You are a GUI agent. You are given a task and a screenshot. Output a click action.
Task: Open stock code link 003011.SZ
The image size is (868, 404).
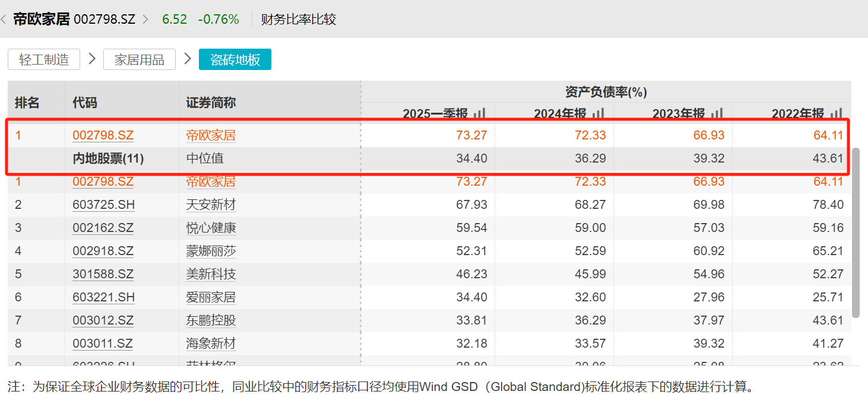[x=103, y=343]
